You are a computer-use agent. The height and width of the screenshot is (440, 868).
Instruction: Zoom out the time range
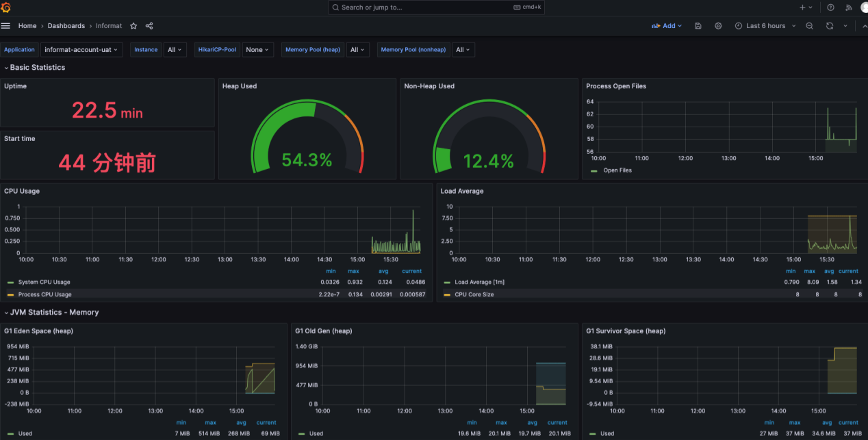coord(809,26)
